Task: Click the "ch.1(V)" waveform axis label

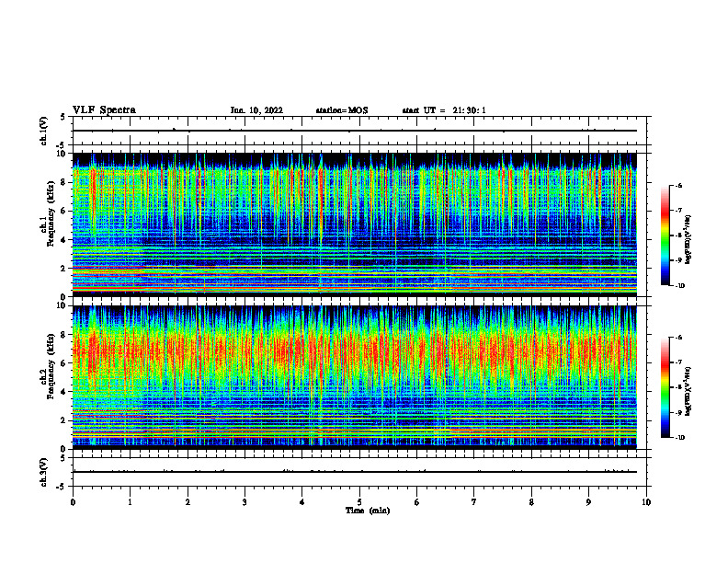Action: click(x=43, y=131)
